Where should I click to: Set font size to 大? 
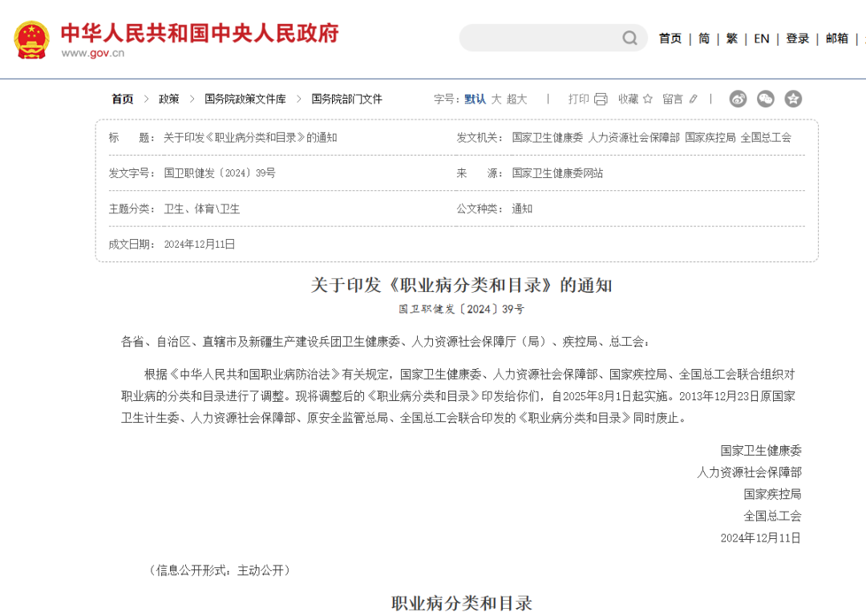pos(496,99)
